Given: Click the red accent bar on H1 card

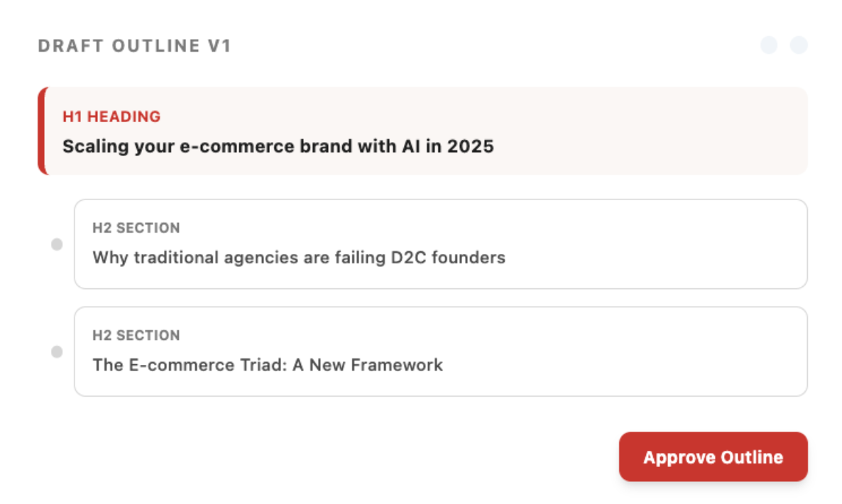Looking at the screenshot, I should point(42,131).
